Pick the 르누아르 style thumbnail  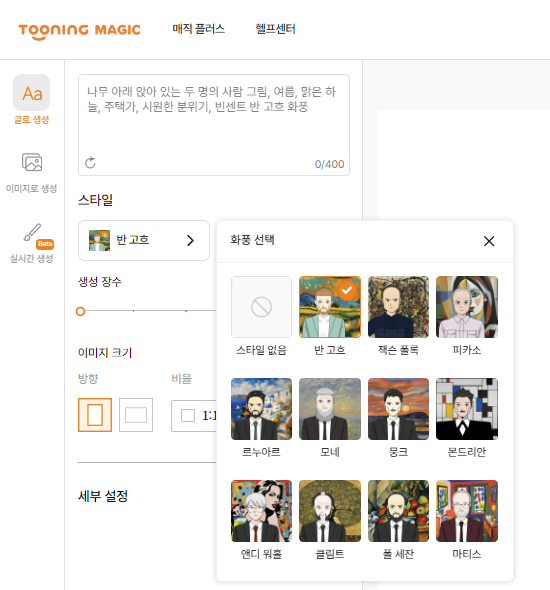point(261,409)
